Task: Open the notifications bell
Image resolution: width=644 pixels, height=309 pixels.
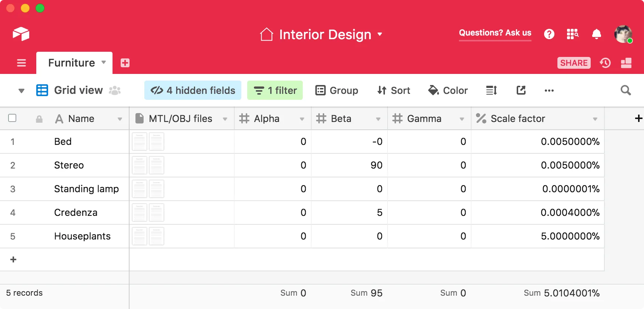Action: point(596,34)
